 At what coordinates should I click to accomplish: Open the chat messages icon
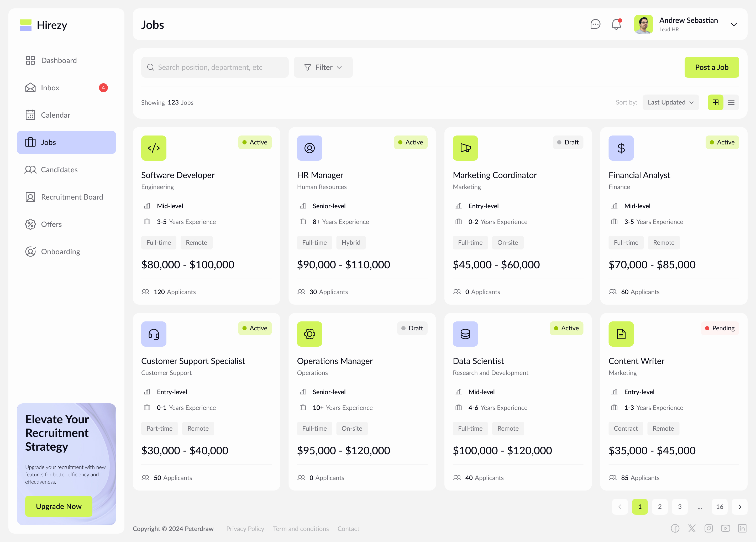click(595, 24)
